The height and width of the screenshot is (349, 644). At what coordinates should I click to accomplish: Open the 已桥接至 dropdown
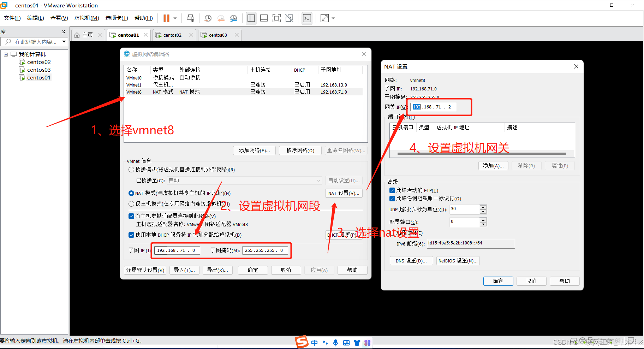[245, 181]
